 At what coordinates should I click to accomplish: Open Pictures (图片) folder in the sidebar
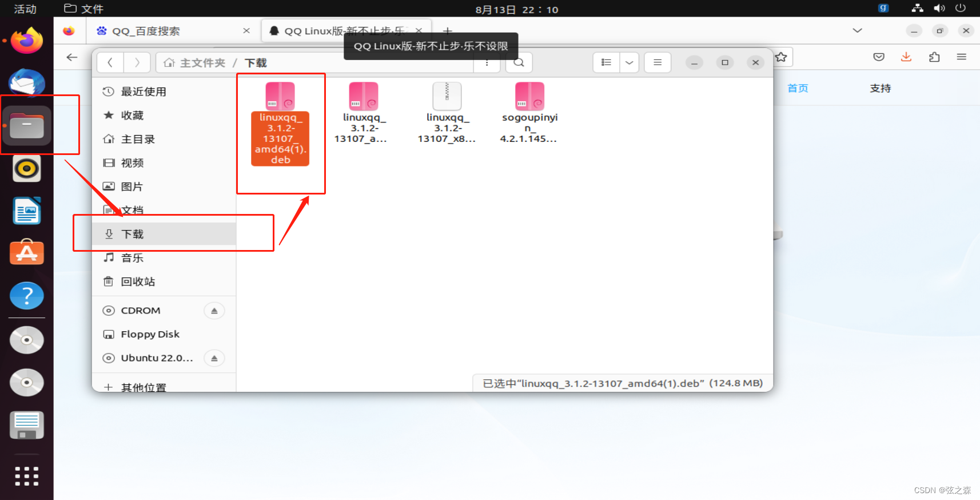click(x=164, y=186)
